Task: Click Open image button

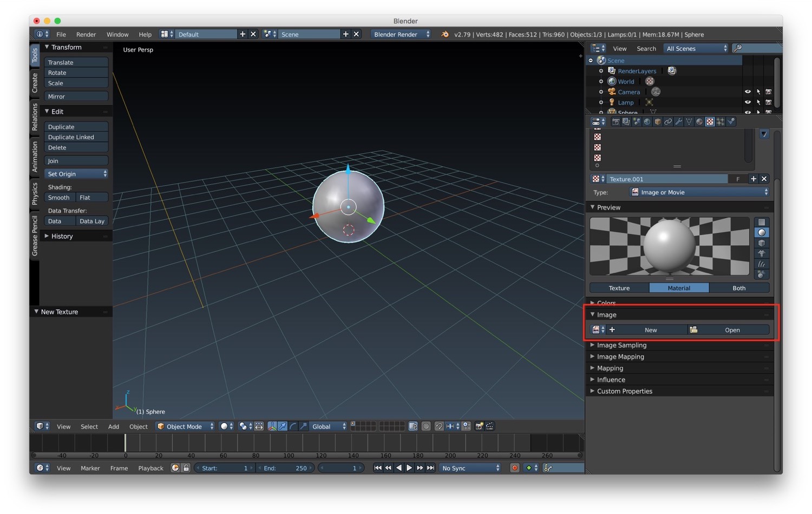Action: point(729,330)
